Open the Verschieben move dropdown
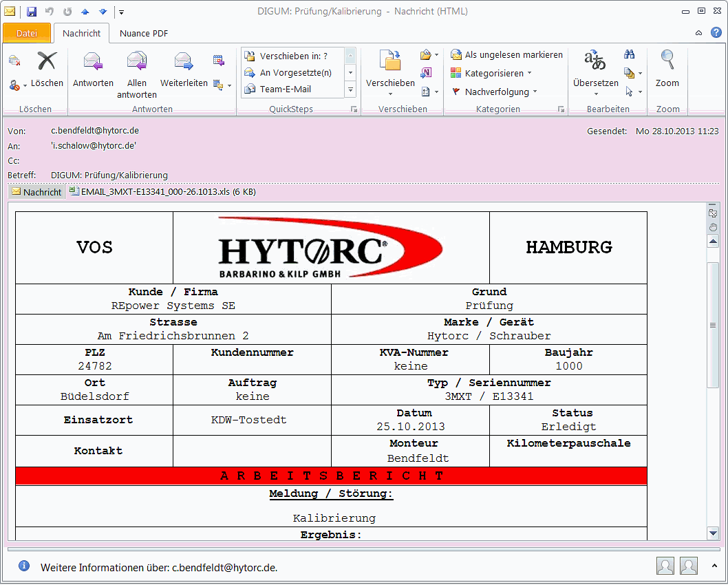728x585 pixels. click(x=390, y=94)
